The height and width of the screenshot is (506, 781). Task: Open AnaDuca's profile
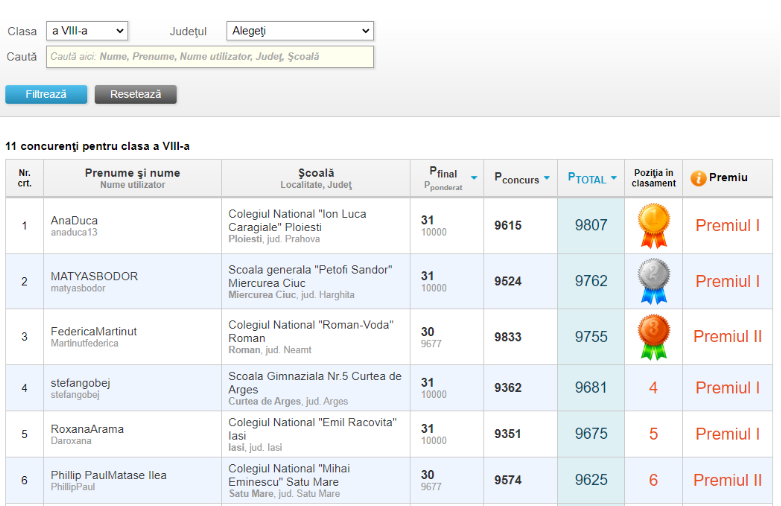[x=74, y=220]
